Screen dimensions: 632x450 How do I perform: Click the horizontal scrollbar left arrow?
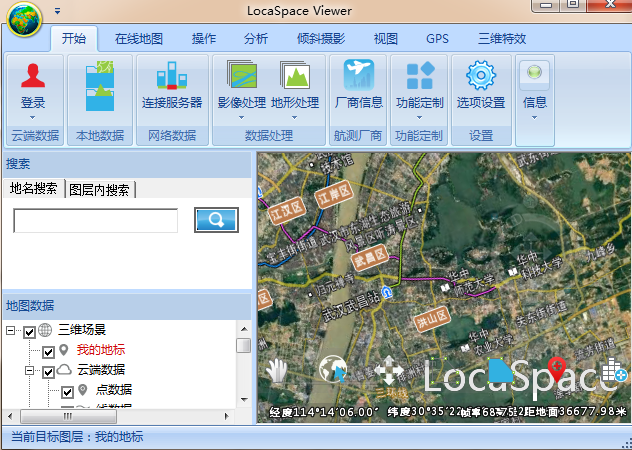[10, 416]
